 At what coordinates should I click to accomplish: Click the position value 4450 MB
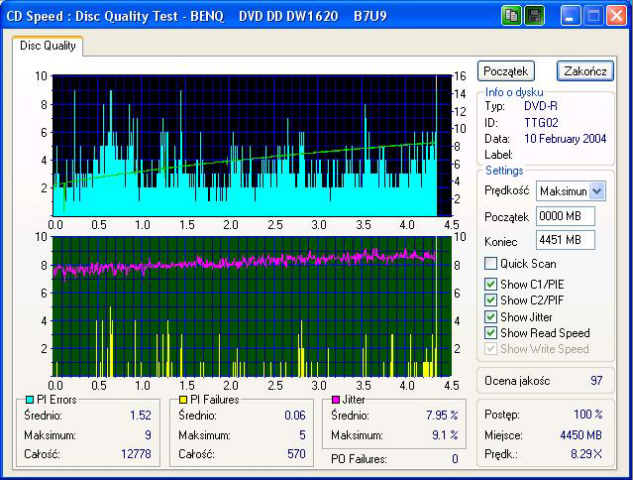pyautogui.click(x=581, y=435)
